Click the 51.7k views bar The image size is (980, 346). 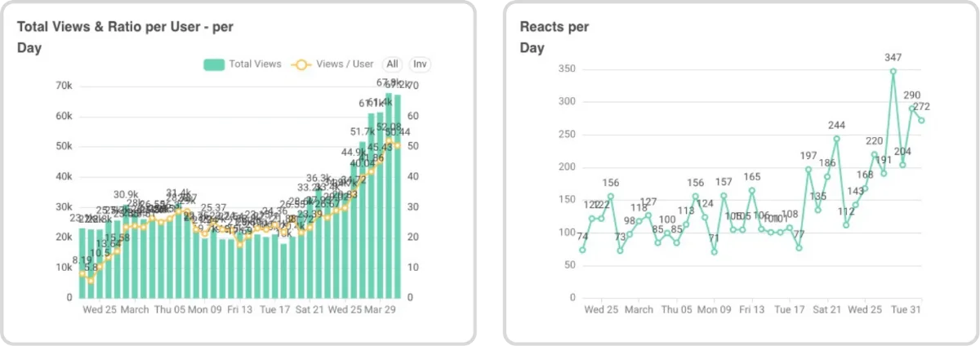point(362,220)
